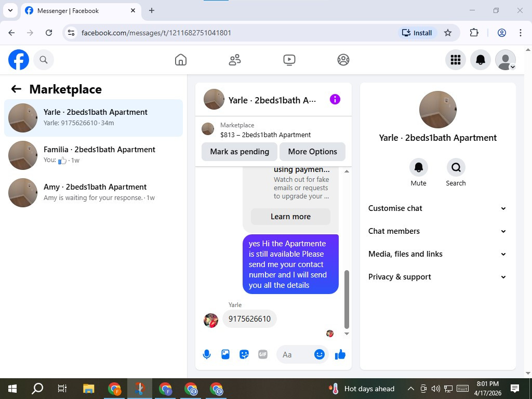Choose a GIF with the GIF icon

(x=262, y=354)
